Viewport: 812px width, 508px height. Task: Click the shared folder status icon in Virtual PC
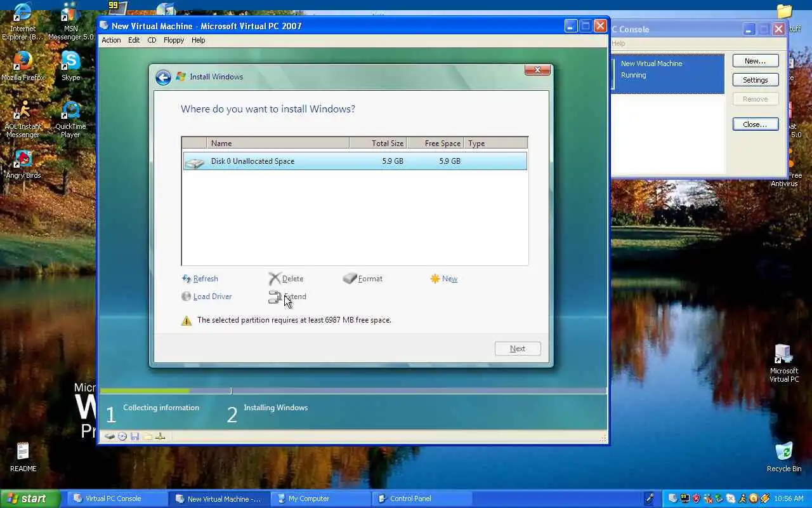pos(147,436)
